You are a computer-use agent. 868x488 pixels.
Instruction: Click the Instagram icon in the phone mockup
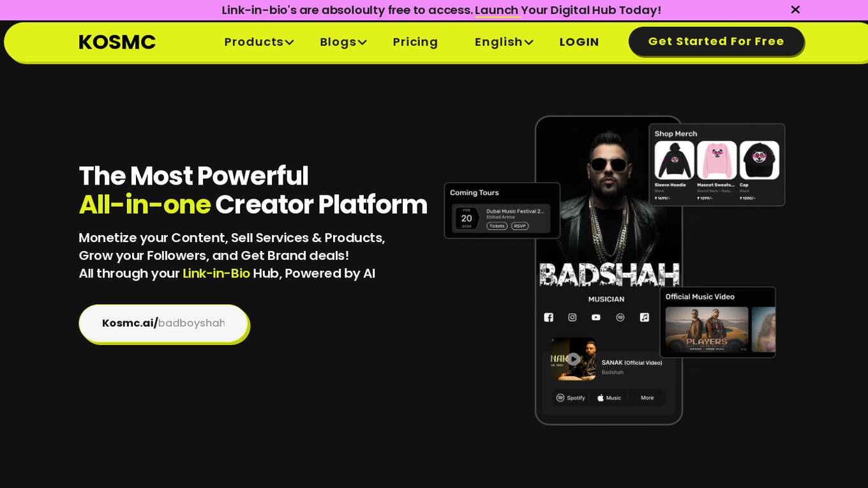click(572, 317)
